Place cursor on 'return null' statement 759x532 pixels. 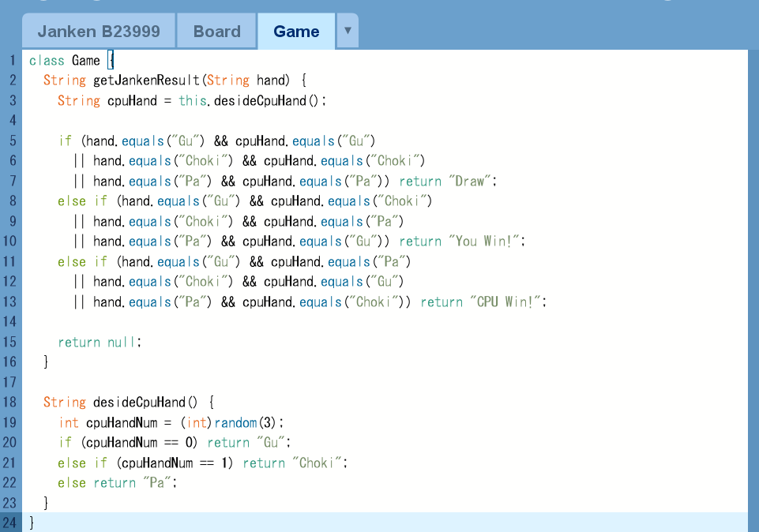click(x=99, y=343)
